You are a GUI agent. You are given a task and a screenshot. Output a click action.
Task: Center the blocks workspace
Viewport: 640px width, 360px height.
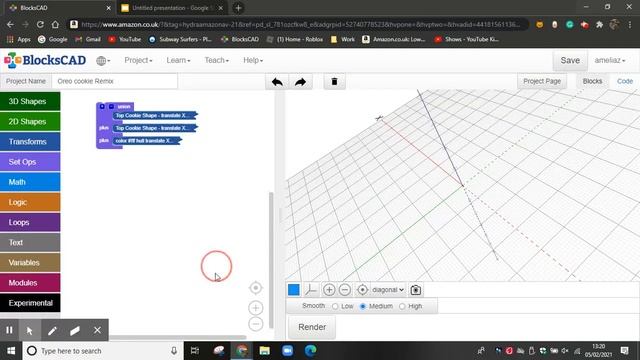[256, 288]
